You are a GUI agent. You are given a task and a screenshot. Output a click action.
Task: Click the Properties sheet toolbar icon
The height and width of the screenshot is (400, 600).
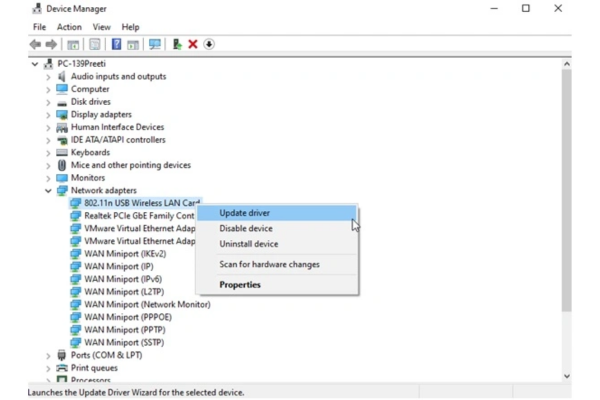[95, 44]
